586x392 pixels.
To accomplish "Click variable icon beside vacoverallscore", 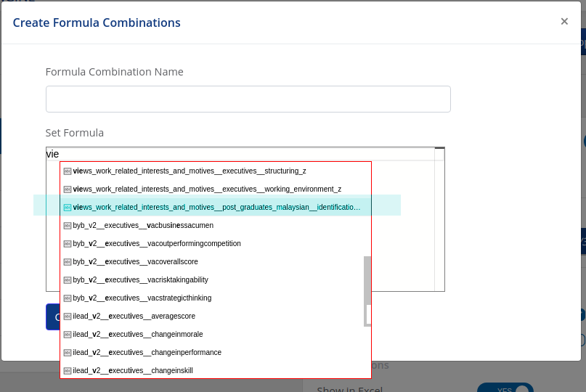I will 68,262.
